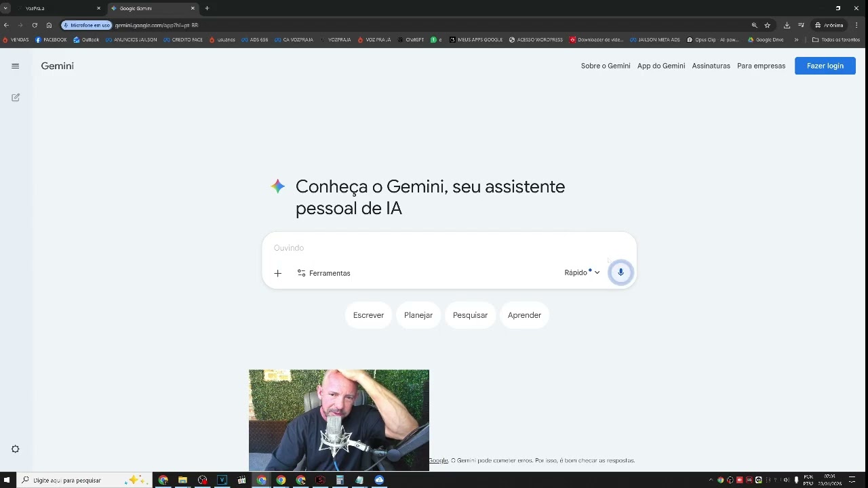Open the Calculator taskbar icon
Image resolution: width=868 pixels, height=488 pixels.
[340, 480]
